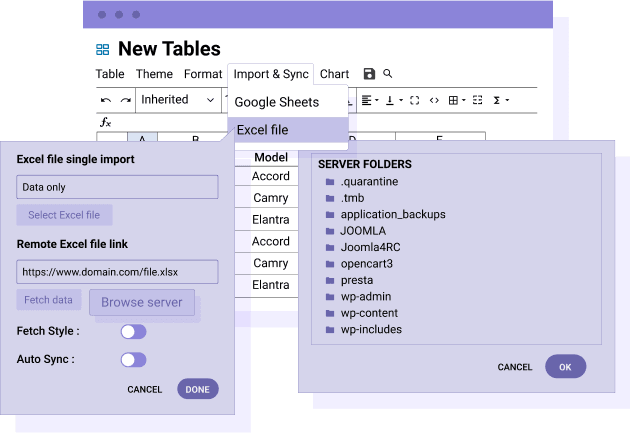Image resolution: width=630 pixels, height=433 pixels.
Task: Click the save disk icon
Action: click(x=369, y=74)
